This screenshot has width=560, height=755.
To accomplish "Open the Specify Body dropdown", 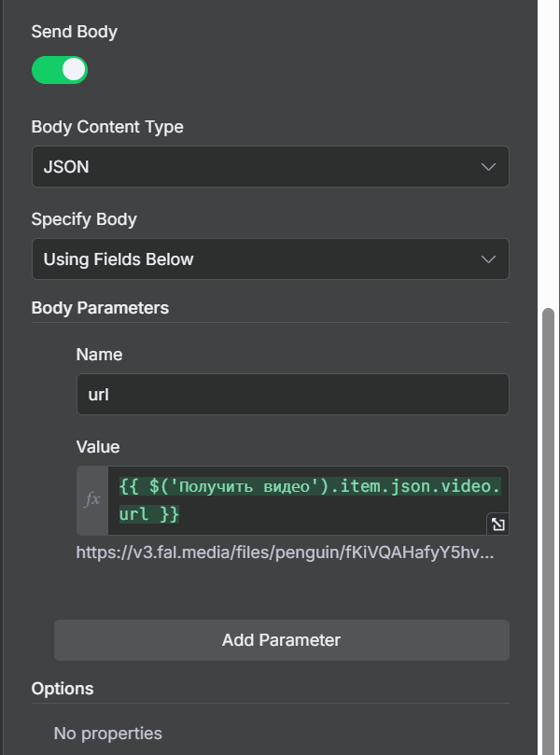I will coord(270,259).
